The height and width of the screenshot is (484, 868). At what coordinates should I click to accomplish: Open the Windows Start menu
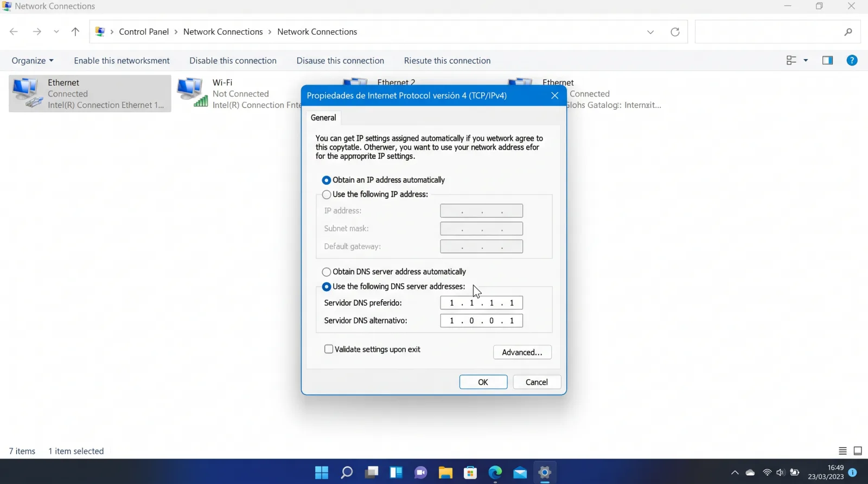coord(322,473)
